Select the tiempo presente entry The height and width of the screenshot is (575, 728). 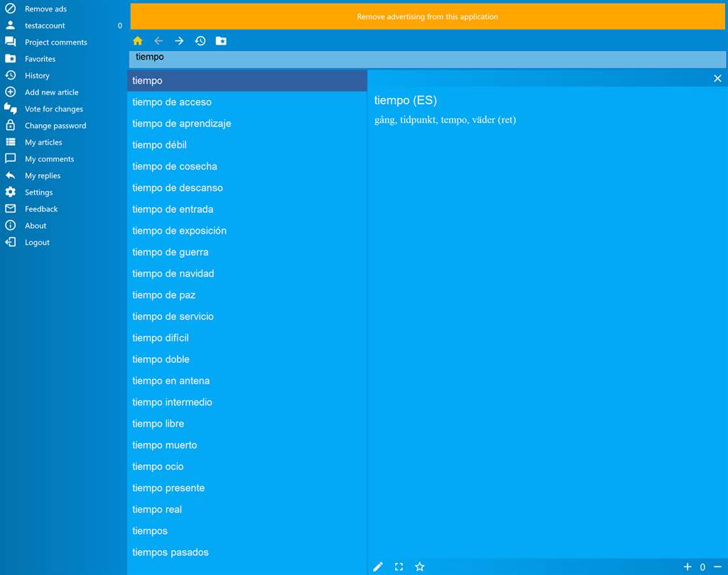(247, 488)
